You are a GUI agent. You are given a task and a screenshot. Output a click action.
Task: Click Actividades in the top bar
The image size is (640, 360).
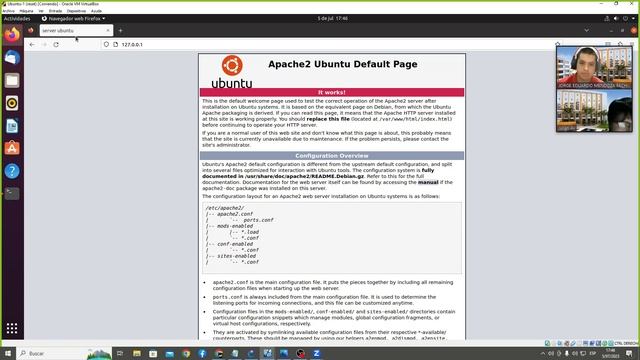click(17, 18)
